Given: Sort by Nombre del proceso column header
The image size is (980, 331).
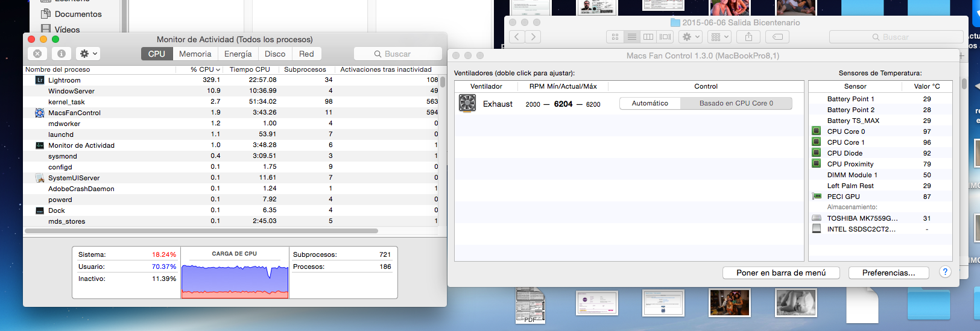Looking at the screenshot, I should point(100,69).
